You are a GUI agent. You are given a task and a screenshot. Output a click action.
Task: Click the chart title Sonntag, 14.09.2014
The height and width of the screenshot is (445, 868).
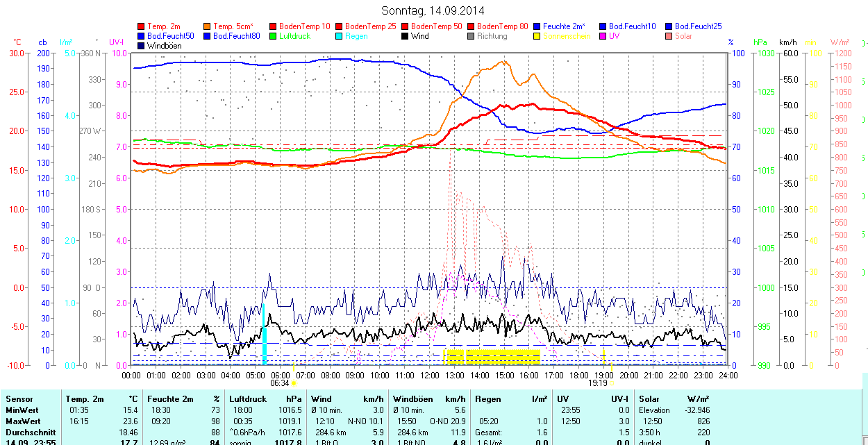433,10
